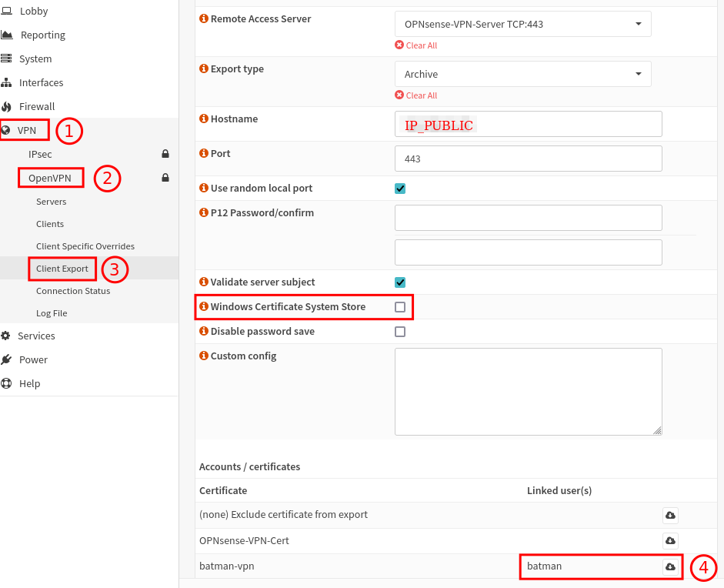Click the P12 Password confirm field
The height and width of the screenshot is (588, 724).
pos(529,252)
